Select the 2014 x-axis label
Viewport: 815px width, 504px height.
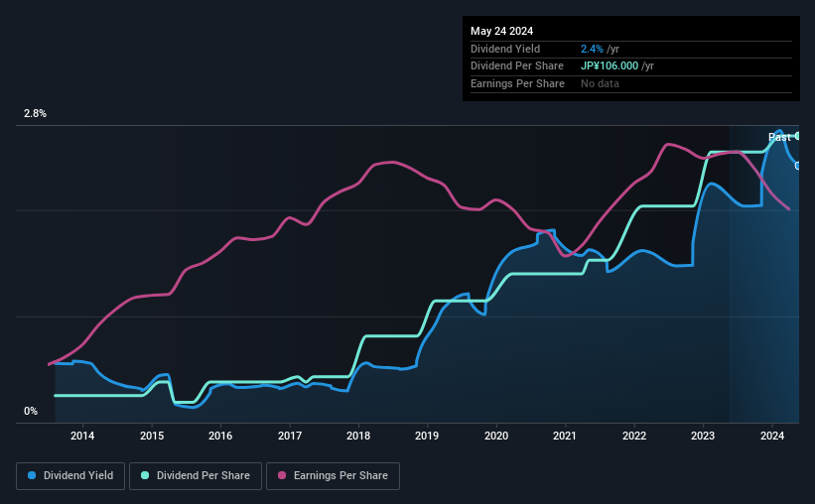[x=82, y=436]
